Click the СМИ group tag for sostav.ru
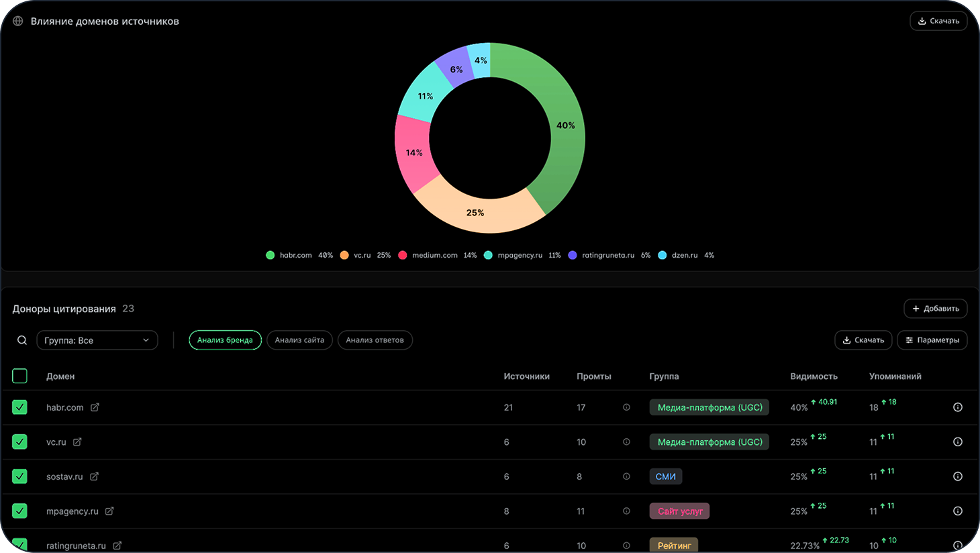 tap(666, 476)
